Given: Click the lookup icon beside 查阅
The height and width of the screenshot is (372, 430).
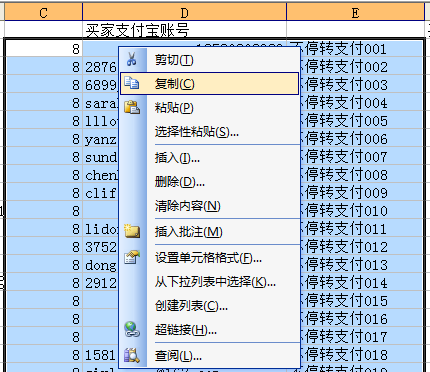Looking at the screenshot, I should 132,355.
